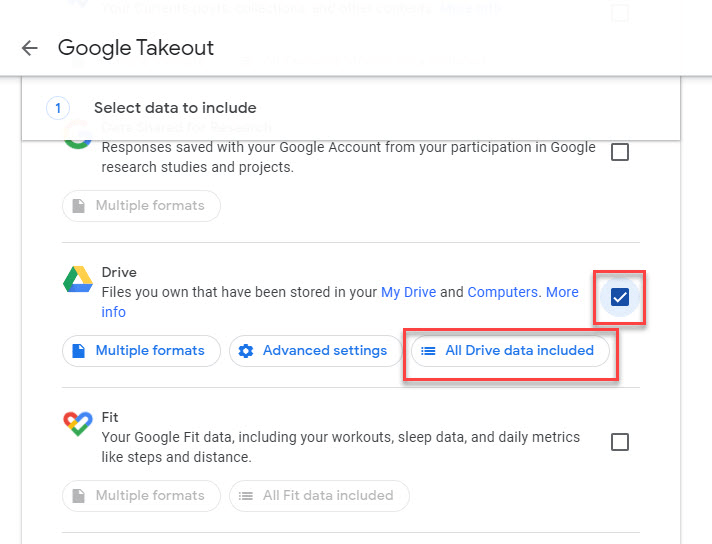Screen dimensions: 712x544
Task: Check the research studies data checkbox
Action: coord(620,152)
